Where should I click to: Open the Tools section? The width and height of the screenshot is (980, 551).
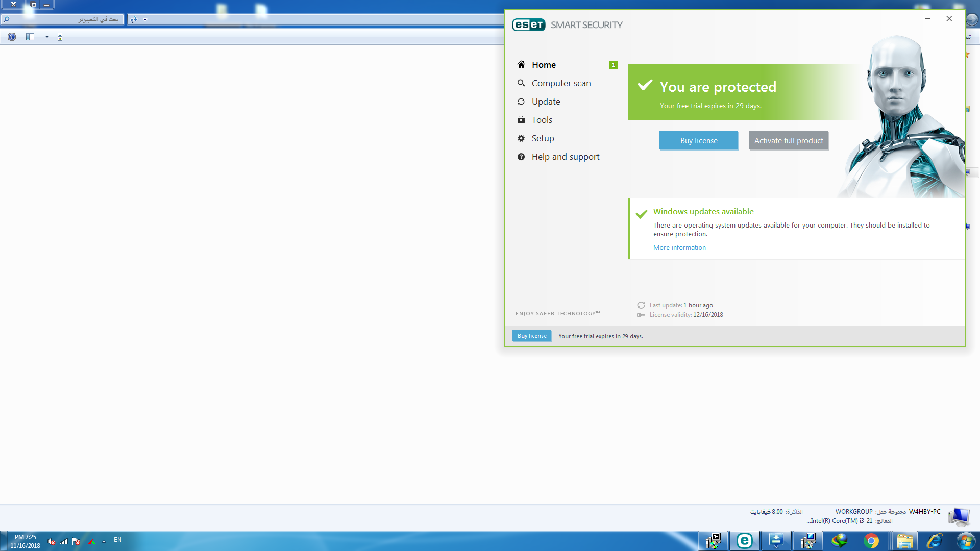tap(542, 120)
